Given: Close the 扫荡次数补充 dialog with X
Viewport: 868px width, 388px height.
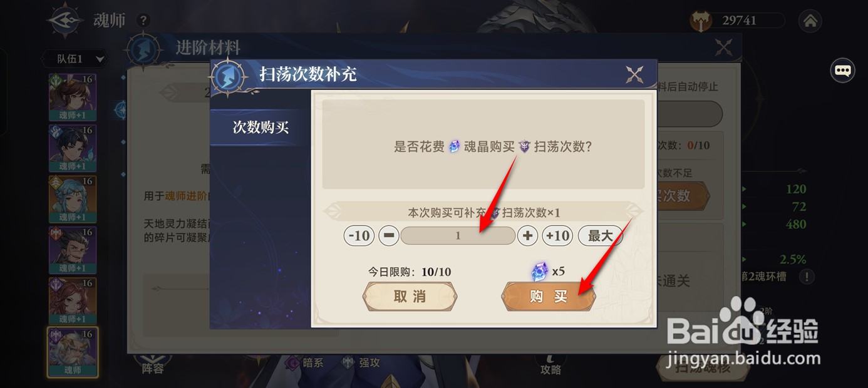Looking at the screenshot, I should pos(634,75).
